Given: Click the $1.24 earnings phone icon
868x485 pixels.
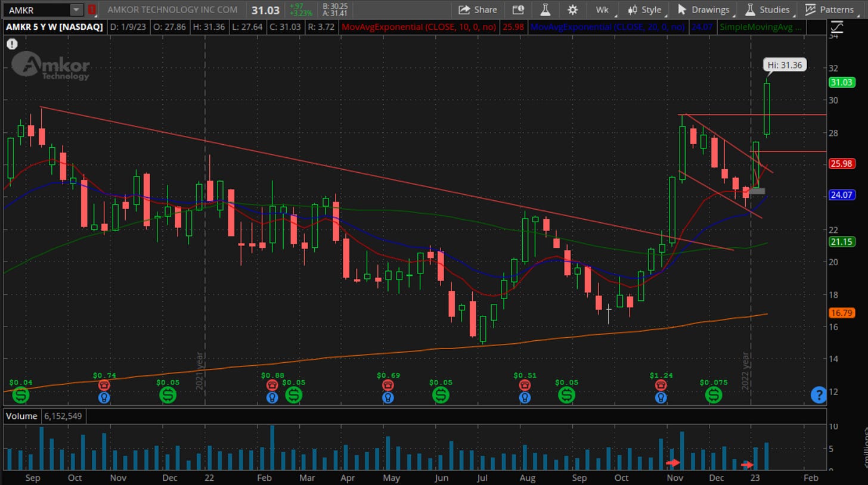Looking at the screenshot, I should [661, 386].
